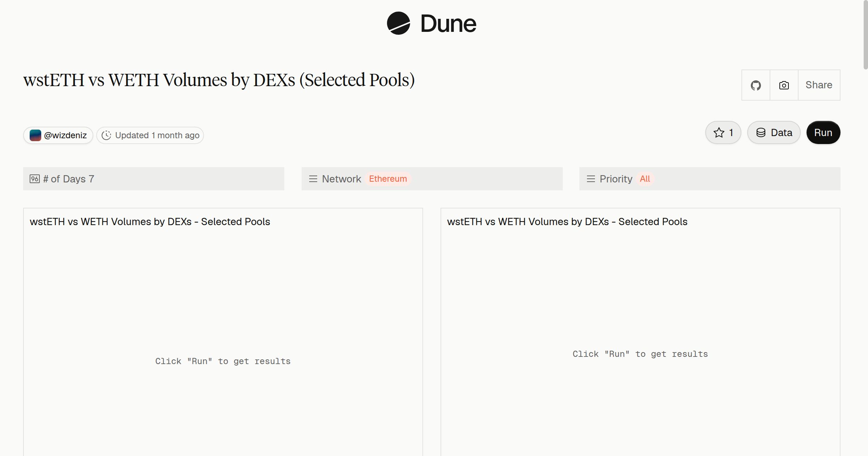
Task: Star this dashboard
Action: click(x=723, y=132)
